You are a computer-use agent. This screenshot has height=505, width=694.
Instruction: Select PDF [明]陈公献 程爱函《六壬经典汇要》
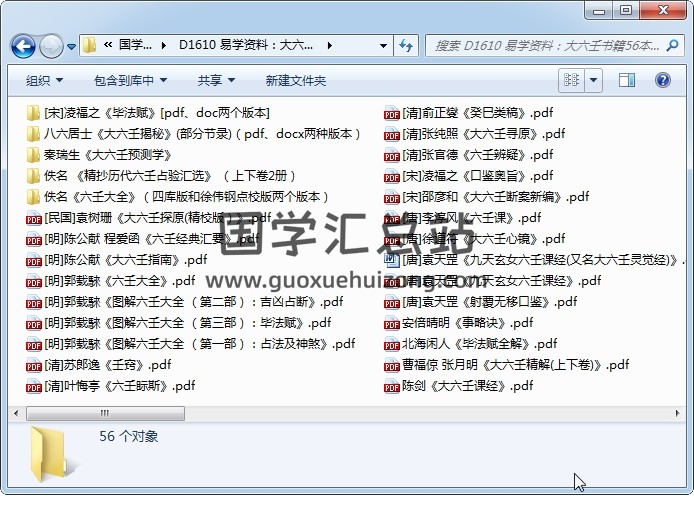(x=143, y=239)
